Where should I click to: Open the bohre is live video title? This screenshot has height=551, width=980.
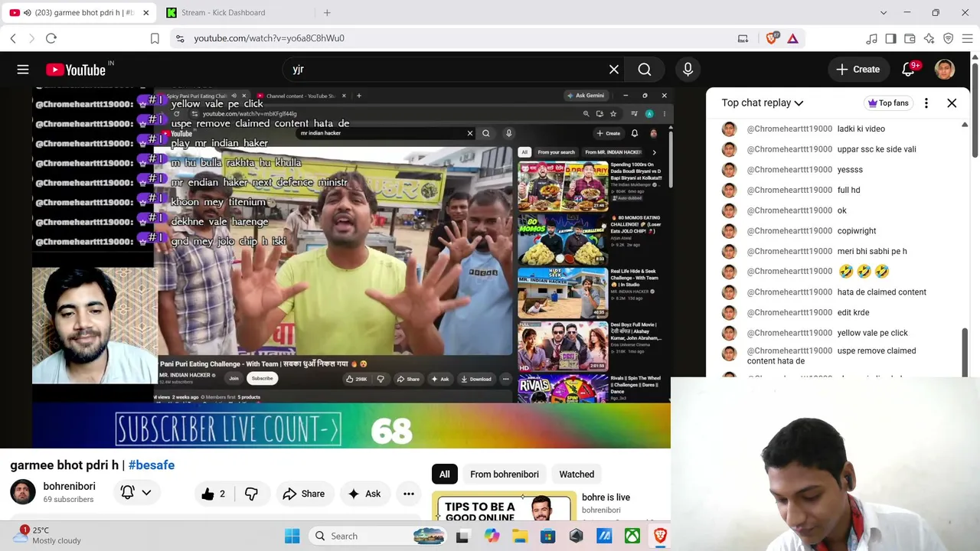coord(606,497)
